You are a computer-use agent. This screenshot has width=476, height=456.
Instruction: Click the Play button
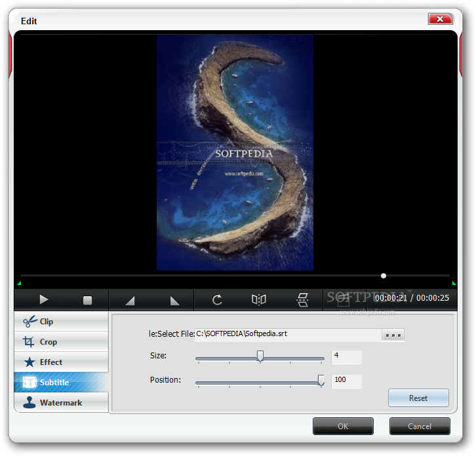pos(44,300)
